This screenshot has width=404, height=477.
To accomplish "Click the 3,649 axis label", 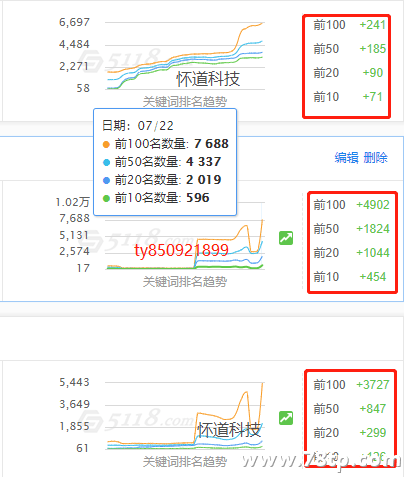I will [75, 404].
